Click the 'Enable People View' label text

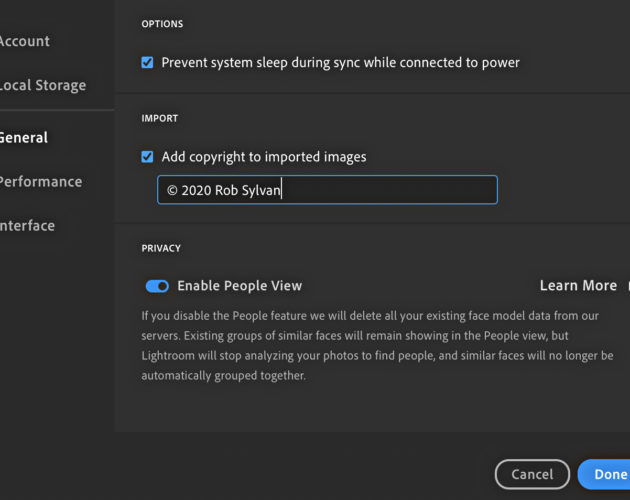(239, 286)
